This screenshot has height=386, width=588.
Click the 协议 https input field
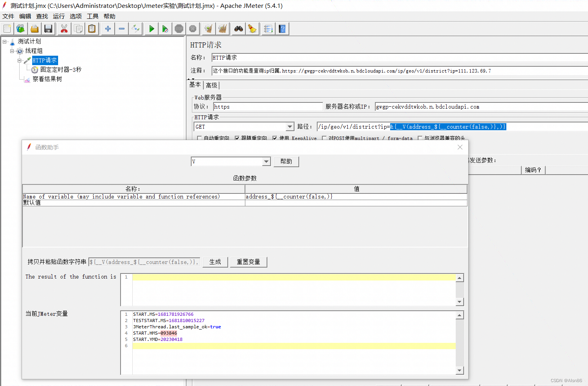[x=268, y=107]
